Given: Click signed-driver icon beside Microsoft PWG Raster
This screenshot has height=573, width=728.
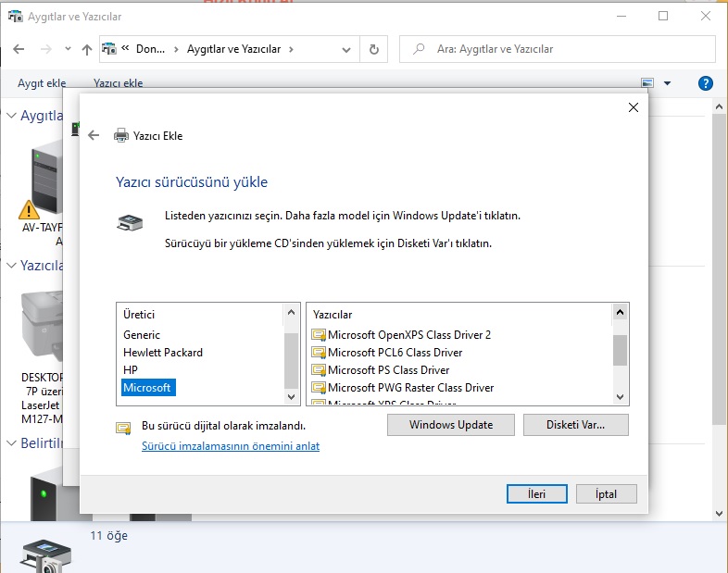Looking at the screenshot, I should 319,389.
